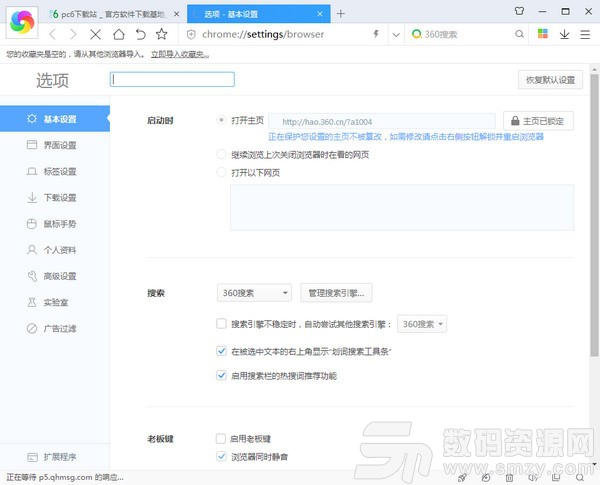The image size is (600, 485).
Task: Select 继续浏览上次关闭浏览器时在看的网页 radio option
Action: (x=221, y=155)
